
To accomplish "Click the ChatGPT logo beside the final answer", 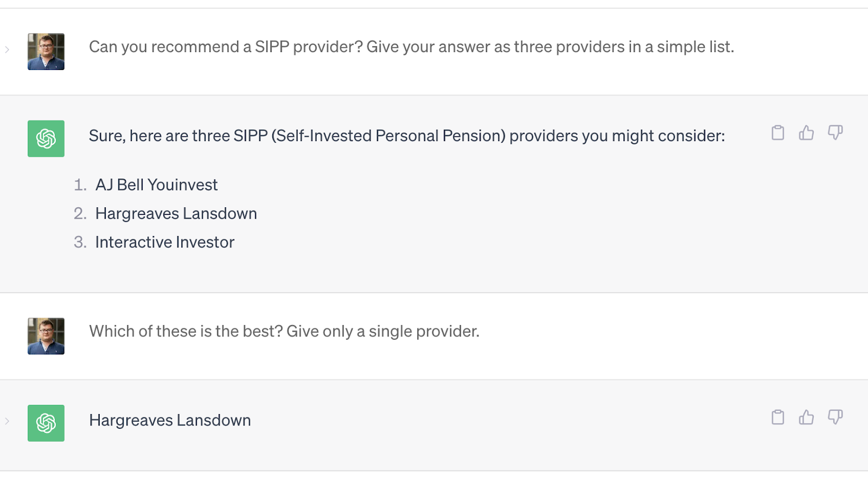I will point(46,423).
